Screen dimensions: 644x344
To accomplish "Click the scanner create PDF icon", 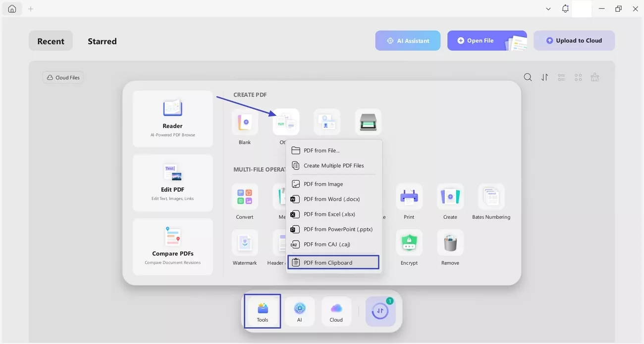I will (368, 122).
